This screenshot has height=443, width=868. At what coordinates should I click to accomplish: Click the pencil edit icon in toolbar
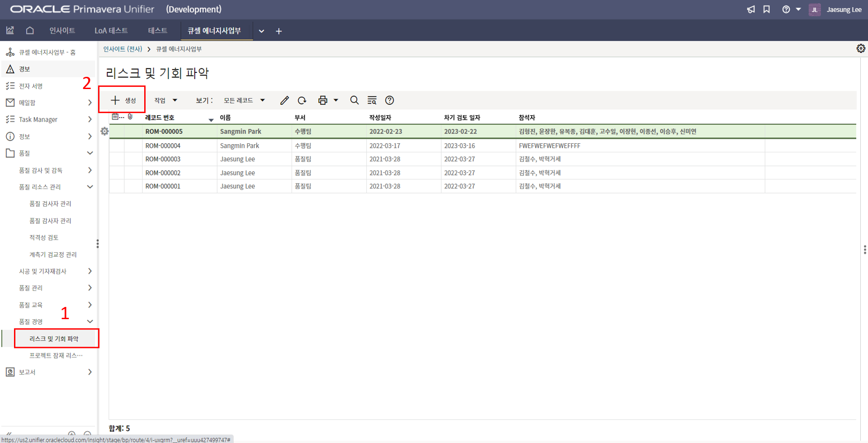[284, 100]
